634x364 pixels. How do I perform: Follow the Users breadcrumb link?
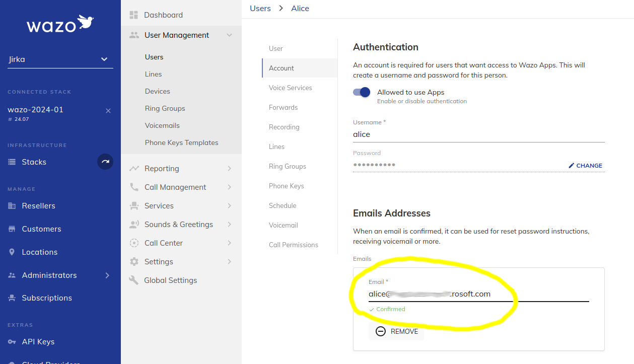coord(260,9)
